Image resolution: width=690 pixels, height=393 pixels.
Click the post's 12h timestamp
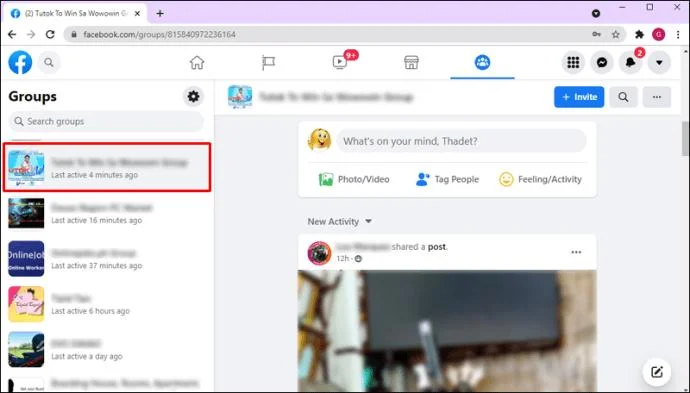[342, 259]
